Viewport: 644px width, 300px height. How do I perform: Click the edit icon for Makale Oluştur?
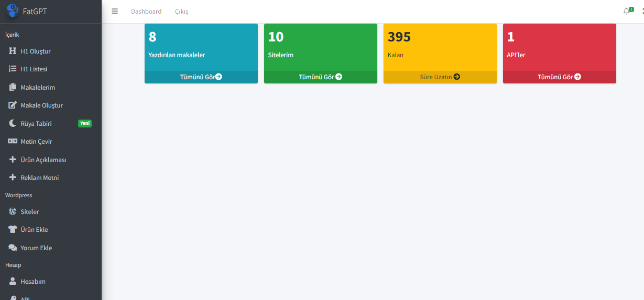(13, 105)
